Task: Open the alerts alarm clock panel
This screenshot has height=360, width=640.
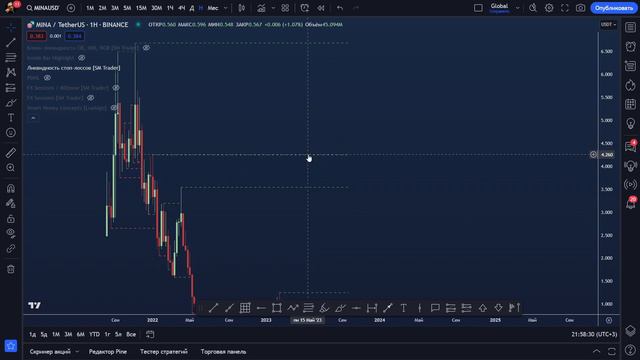Action: pyautogui.click(x=631, y=46)
